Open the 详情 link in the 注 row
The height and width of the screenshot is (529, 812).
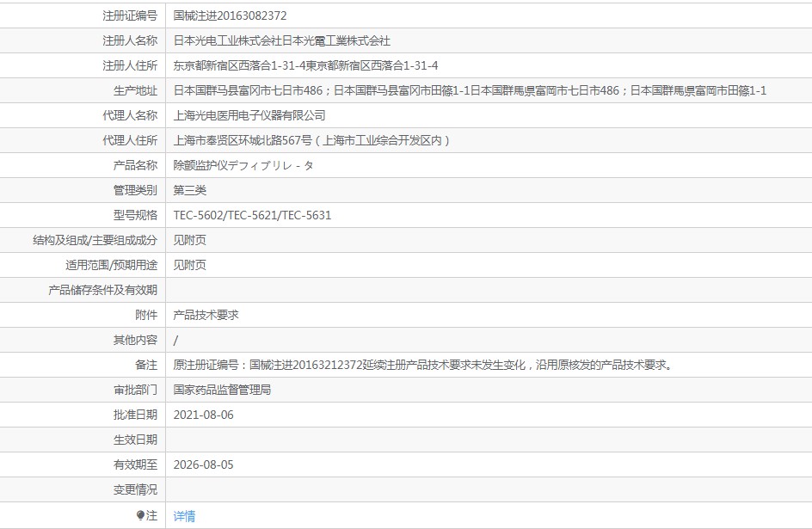184,516
